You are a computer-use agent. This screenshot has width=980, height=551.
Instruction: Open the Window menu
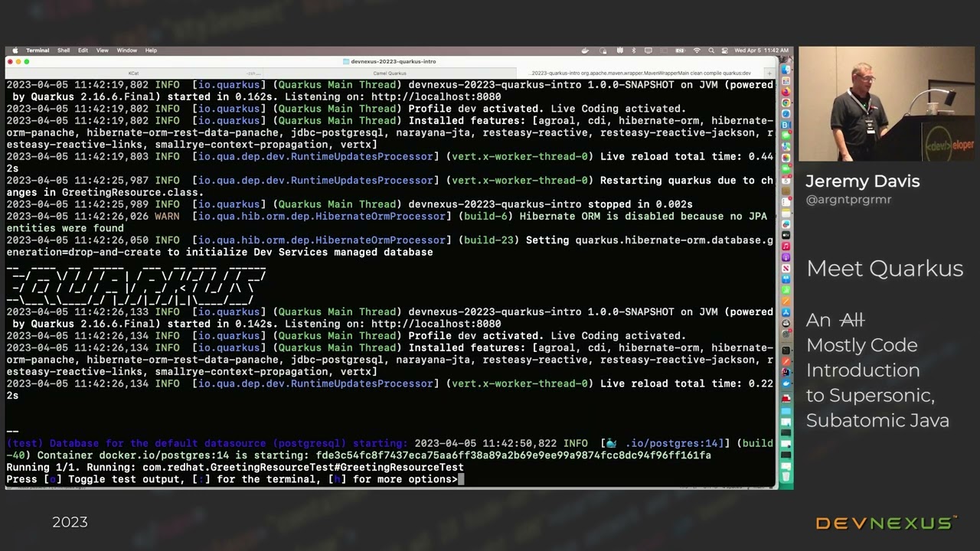tap(127, 51)
